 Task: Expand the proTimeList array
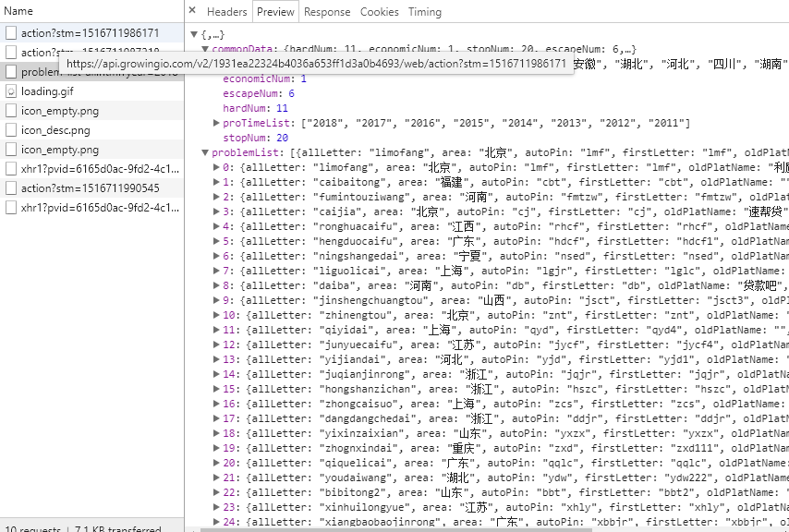pos(216,123)
